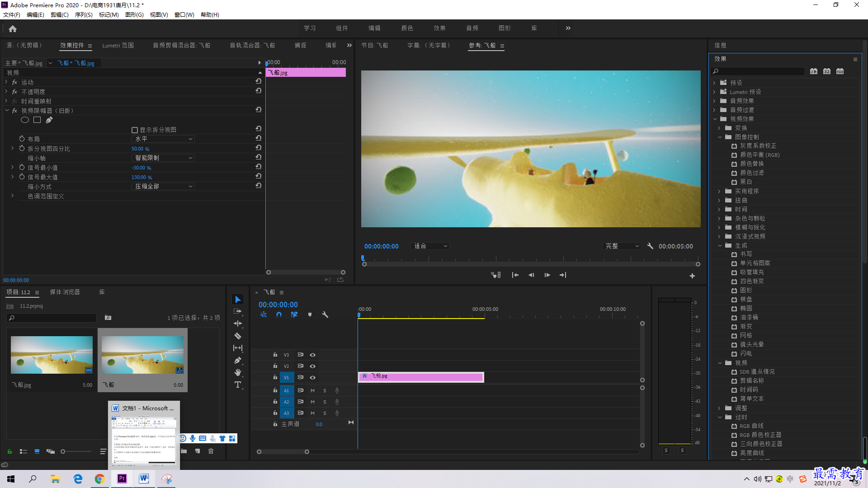
Task: Select the Ripple Edit tool
Action: pyautogui.click(x=238, y=324)
